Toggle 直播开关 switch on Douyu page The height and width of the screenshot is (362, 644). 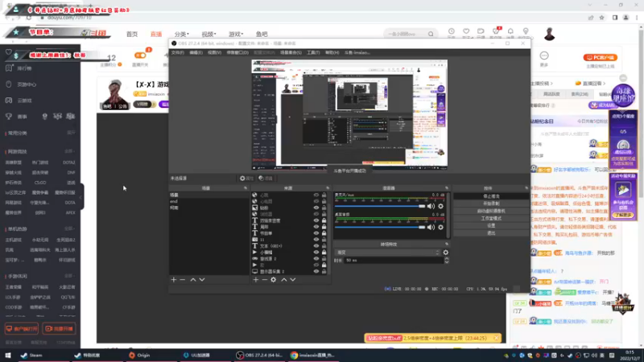click(x=140, y=56)
